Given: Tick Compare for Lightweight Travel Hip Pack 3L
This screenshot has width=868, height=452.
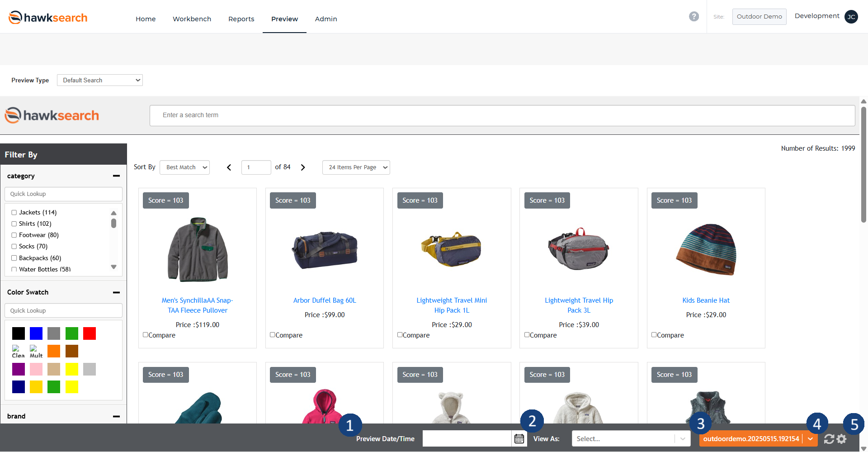Looking at the screenshot, I should coord(527,335).
